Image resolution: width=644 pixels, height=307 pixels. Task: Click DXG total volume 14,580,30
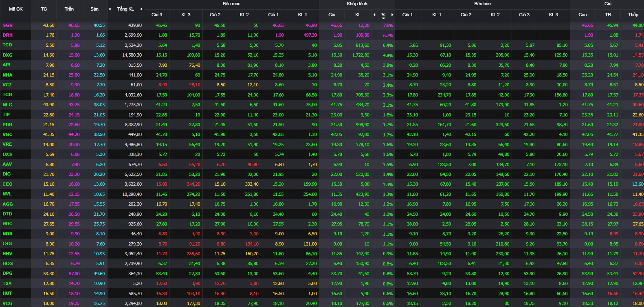click(132, 55)
